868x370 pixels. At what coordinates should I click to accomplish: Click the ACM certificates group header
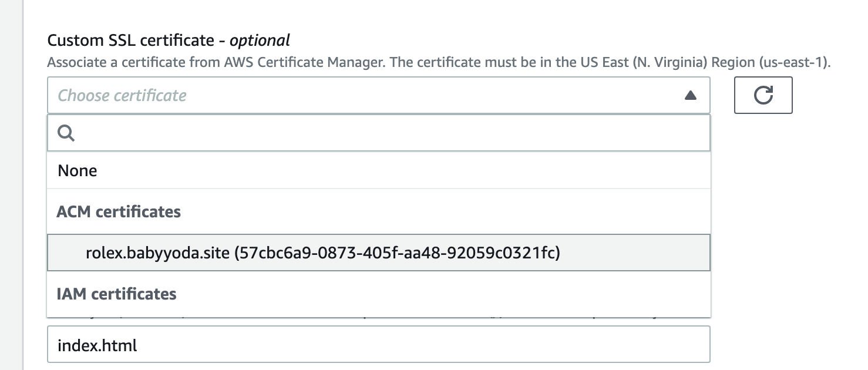[119, 211]
